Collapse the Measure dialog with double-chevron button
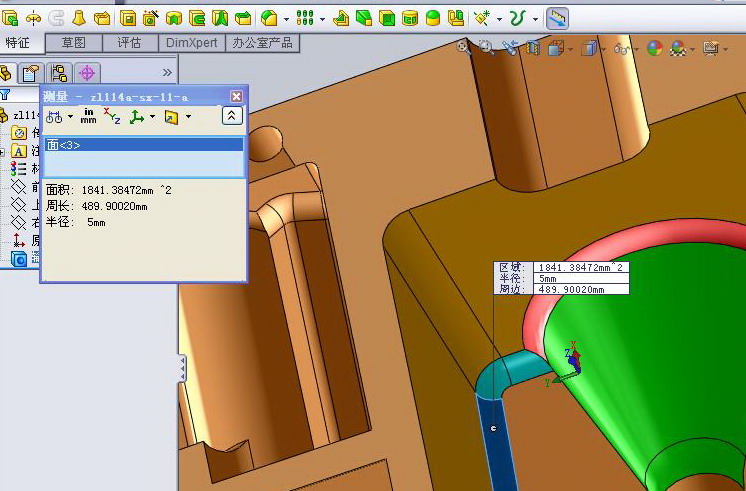 point(232,116)
